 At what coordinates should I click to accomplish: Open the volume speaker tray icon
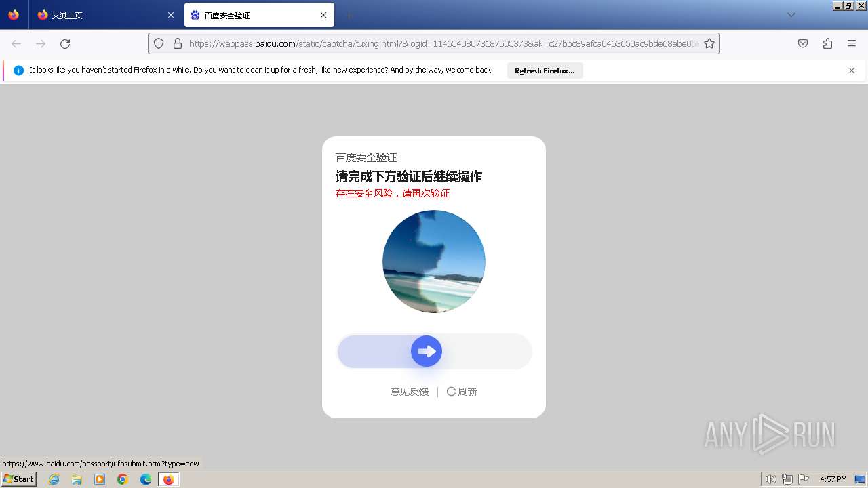[x=770, y=479]
